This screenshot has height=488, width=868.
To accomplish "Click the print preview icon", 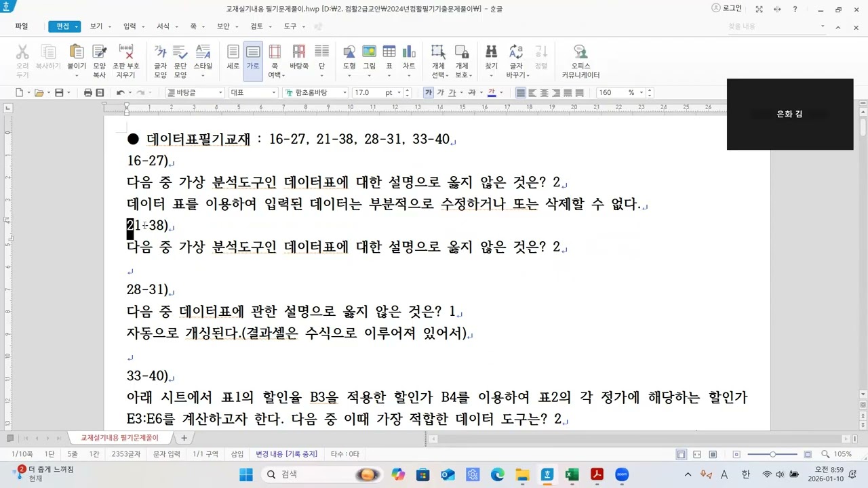I will 100,93.
